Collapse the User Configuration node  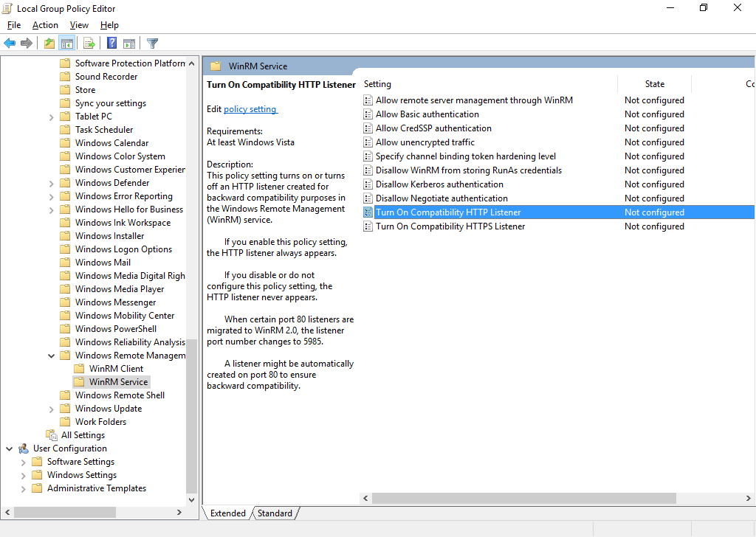coord(9,449)
